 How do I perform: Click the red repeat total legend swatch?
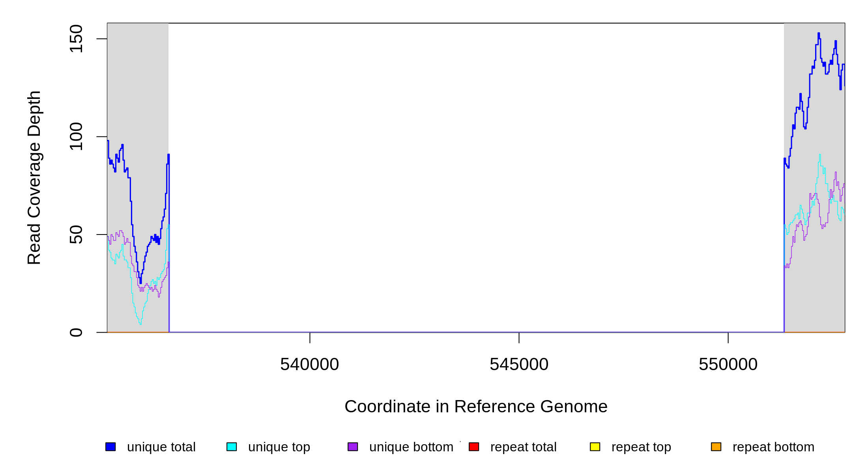point(474,447)
